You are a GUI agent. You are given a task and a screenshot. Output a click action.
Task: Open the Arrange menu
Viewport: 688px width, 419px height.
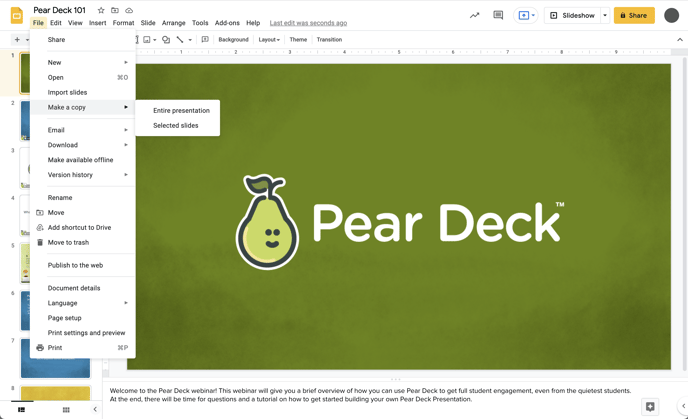pos(173,23)
